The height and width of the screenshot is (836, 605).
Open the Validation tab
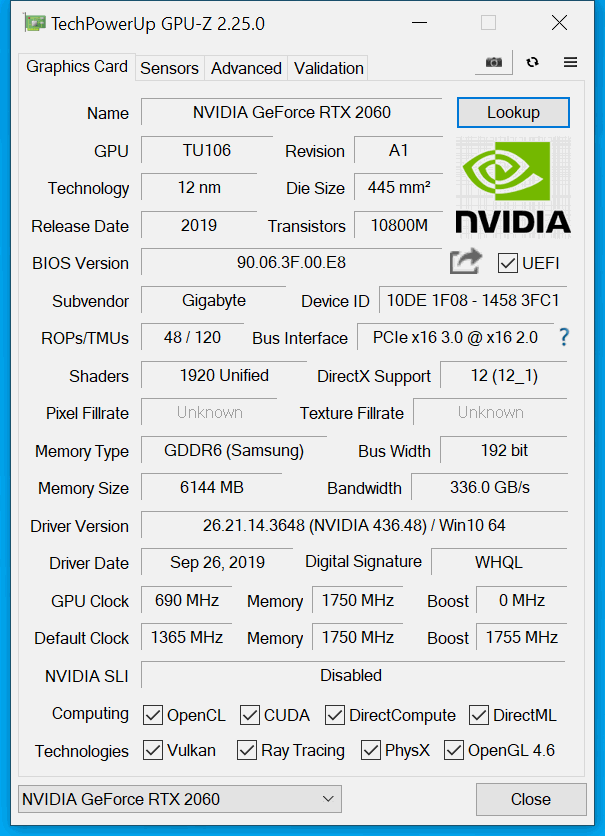point(328,68)
